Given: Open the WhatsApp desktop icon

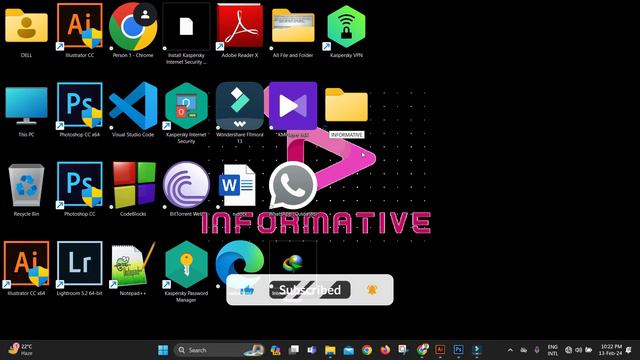Looking at the screenshot, I should click(x=293, y=186).
